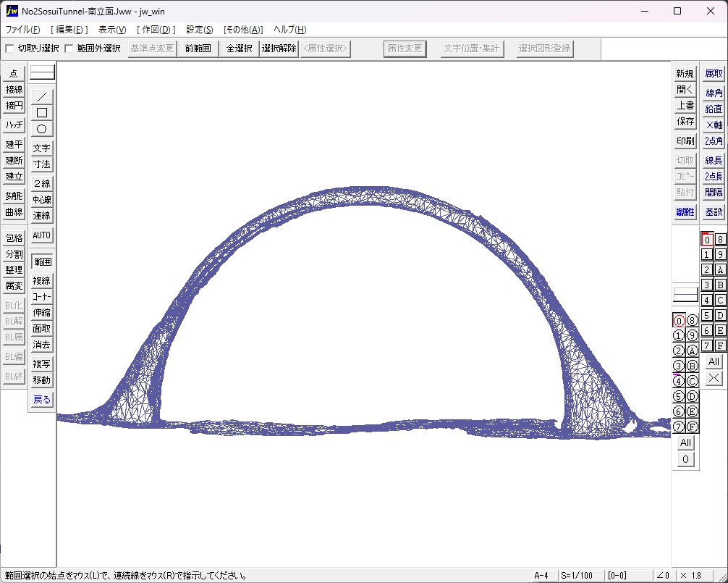Viewport: 728px width, 583px height.
Task: Select the line drawing tool (／)
Action: 42,96
